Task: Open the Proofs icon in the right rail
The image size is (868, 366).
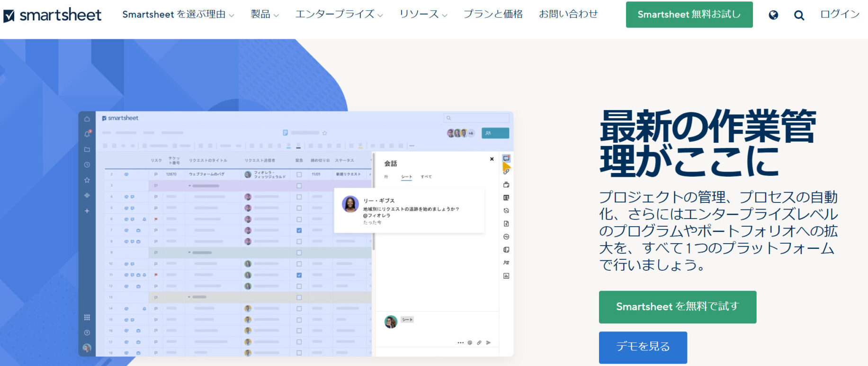Action: point(506,184)
